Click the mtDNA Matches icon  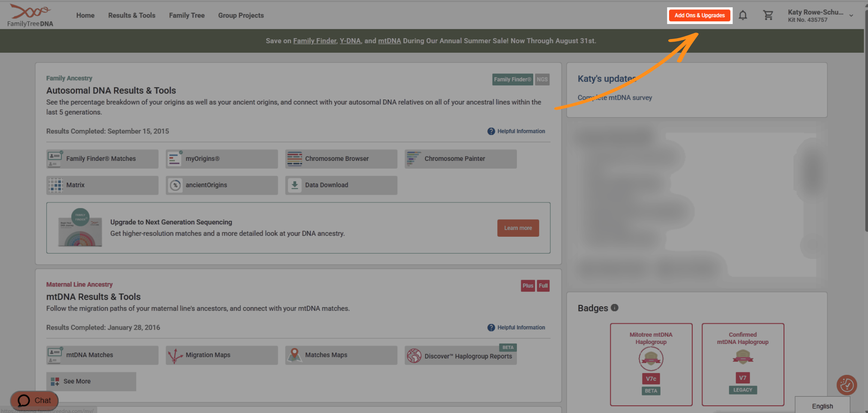[x=55, y=355]
